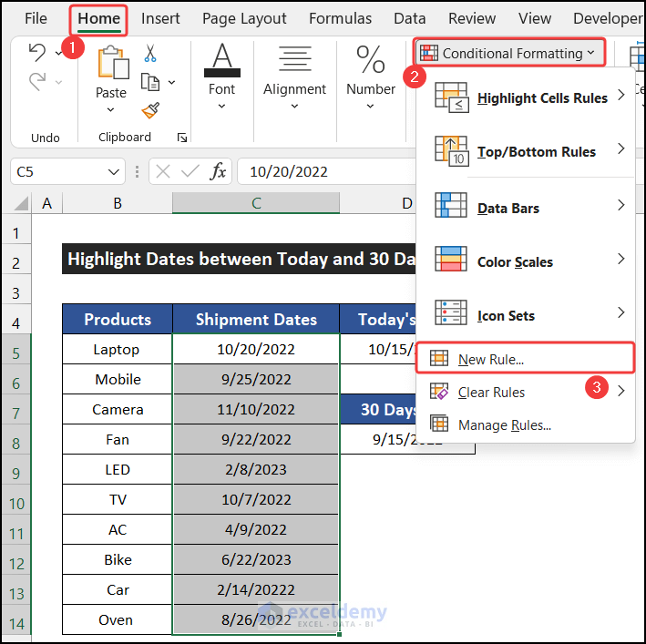The image size is (646, 644).
Task: Click the Cut scissors icon
Action: coord(150,54)
